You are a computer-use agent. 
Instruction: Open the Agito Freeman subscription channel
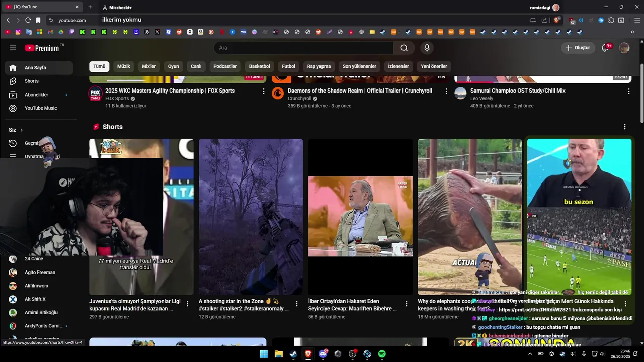coord(39,273)
